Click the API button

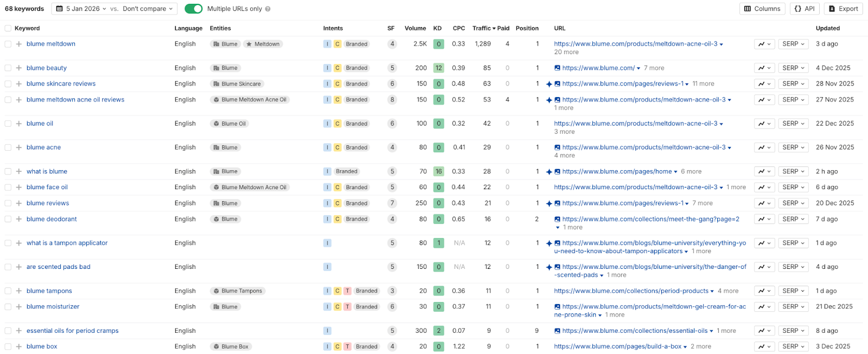click(805, 9)
